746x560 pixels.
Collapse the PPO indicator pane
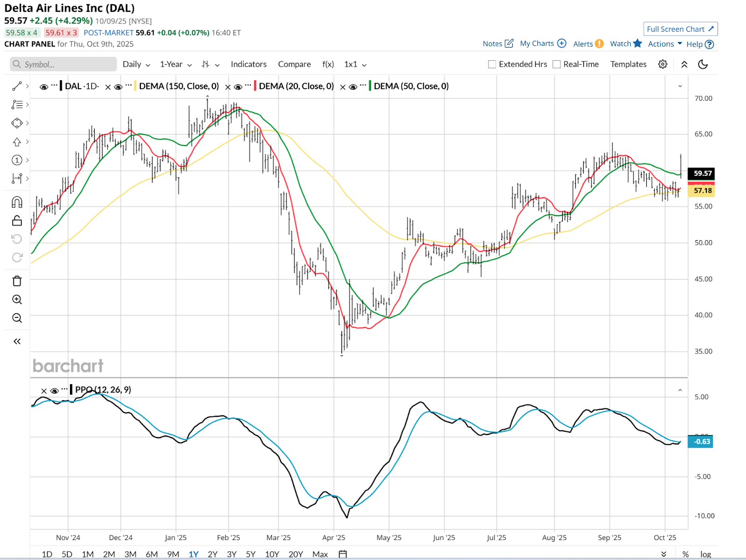[680, 390]
